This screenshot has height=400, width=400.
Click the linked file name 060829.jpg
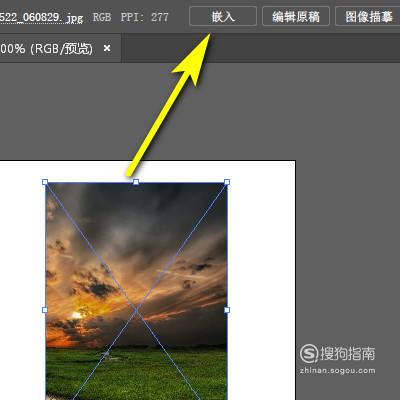[x=41, y=17]
